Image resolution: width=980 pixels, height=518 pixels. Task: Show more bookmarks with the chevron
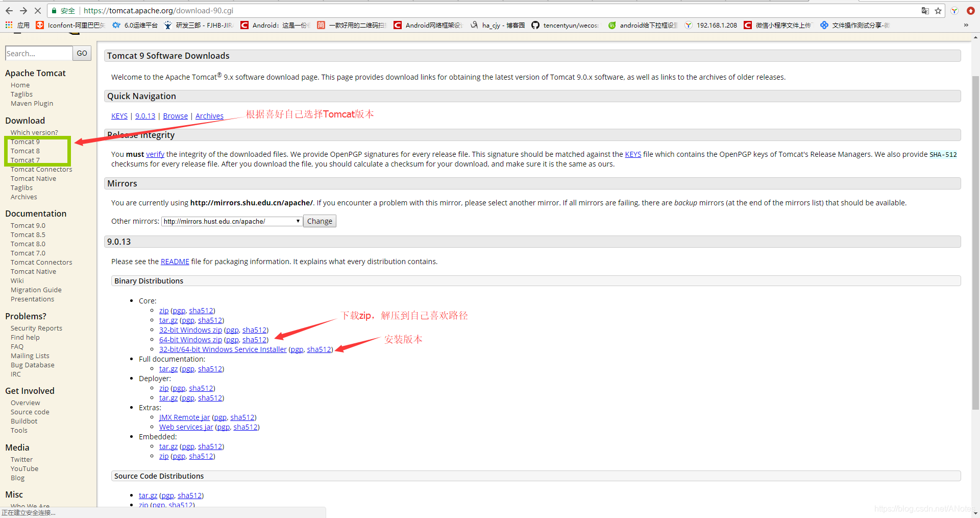966,25
